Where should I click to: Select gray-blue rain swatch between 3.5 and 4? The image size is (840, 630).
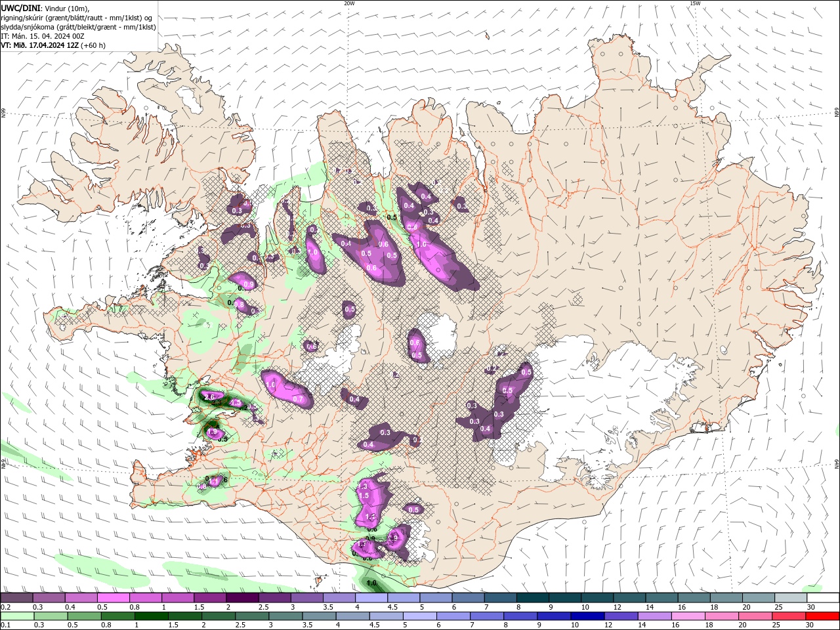pyautogui.click(x=319, y=616)
